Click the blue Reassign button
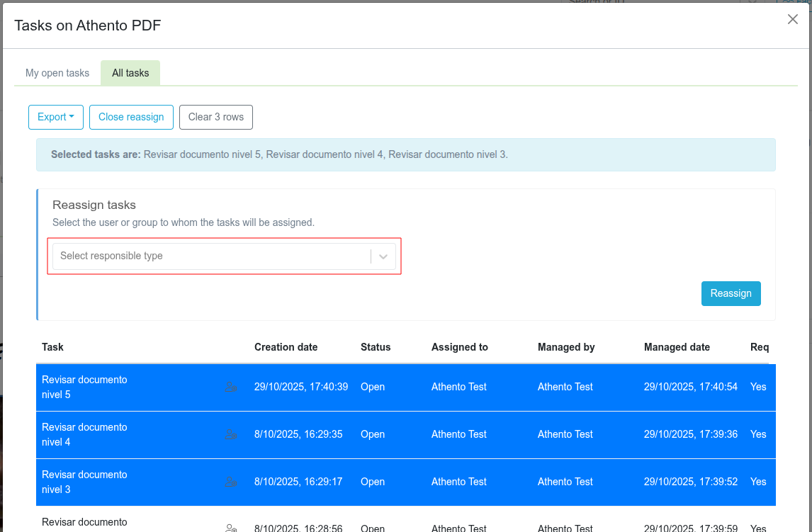The image size is (812, 532). coord(731,294)
